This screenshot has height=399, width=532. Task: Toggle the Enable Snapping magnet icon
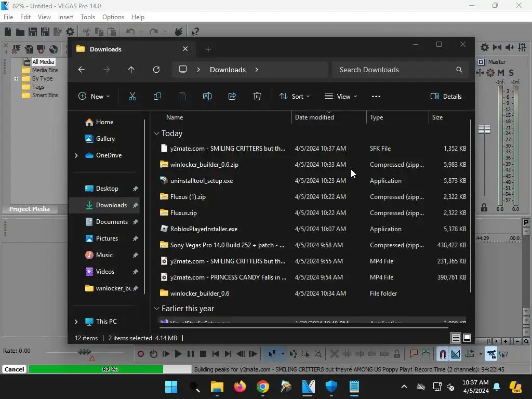coord(443,354)
